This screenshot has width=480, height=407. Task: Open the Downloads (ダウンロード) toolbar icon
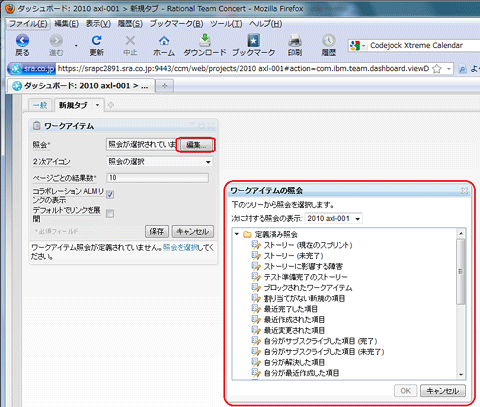205,40
